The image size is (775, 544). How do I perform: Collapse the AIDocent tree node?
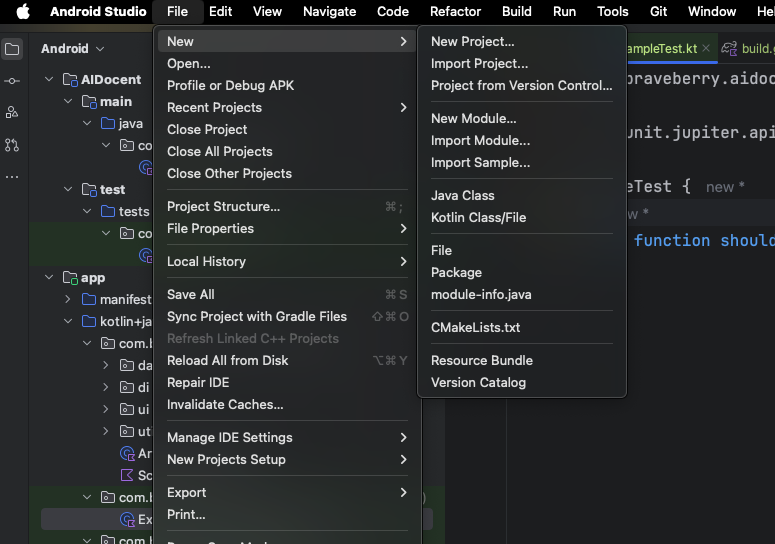[49, 79]
